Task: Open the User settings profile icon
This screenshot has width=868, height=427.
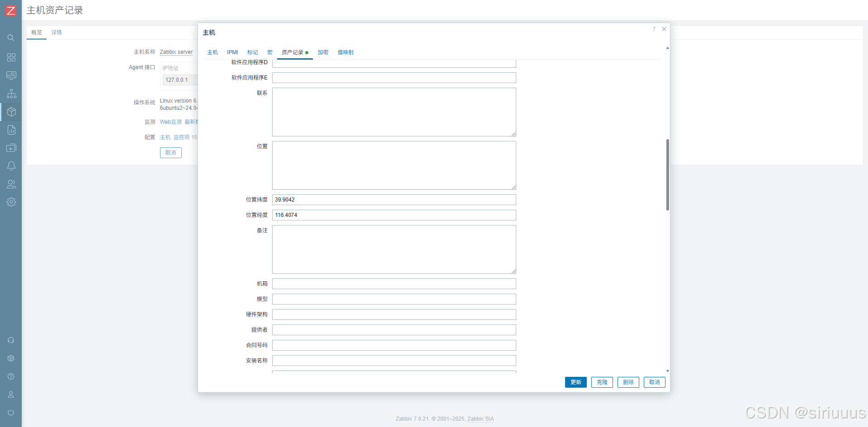Action: click(x=11, y=394)
